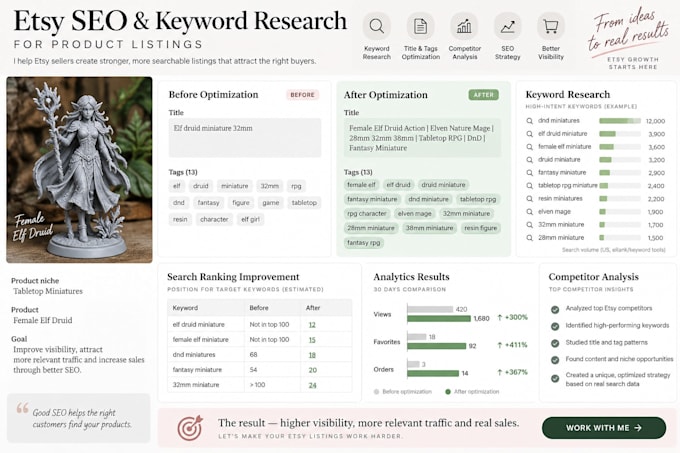
Task: Select the '28mm miniature' tag chip
Action: [370, 228]
